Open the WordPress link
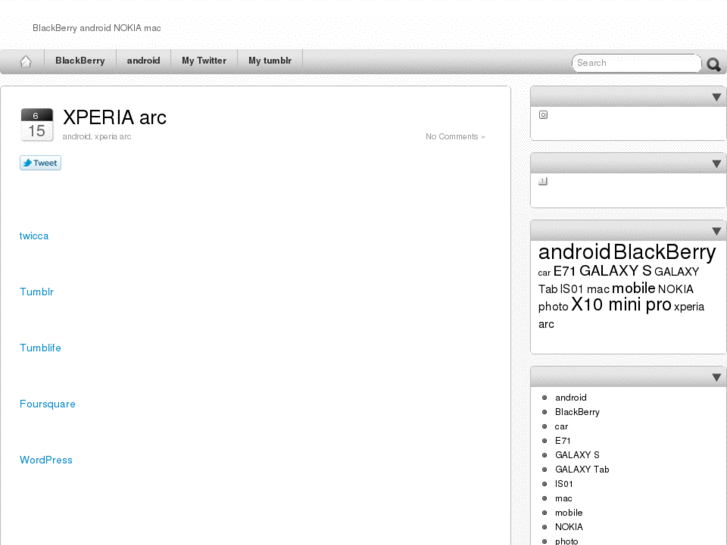This screenshot has width=727, height=545. [46, 460]
